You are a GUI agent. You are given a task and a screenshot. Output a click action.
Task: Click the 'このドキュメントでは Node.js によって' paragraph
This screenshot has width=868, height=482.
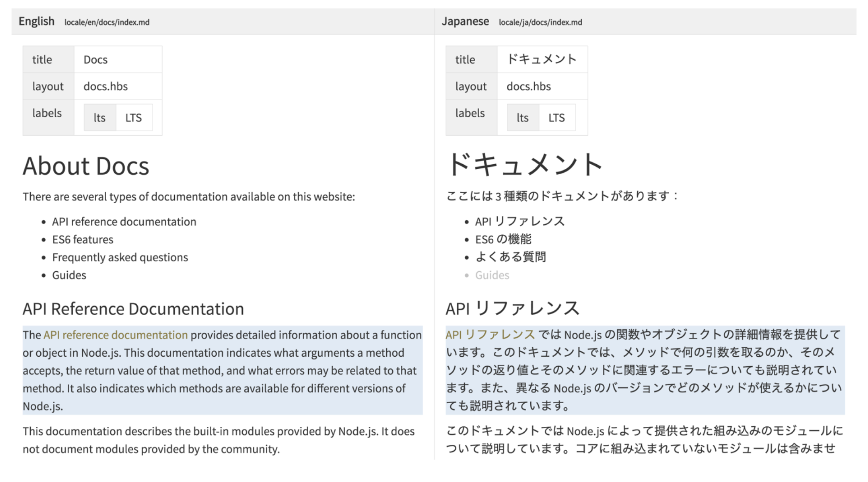tap(644, 440)
